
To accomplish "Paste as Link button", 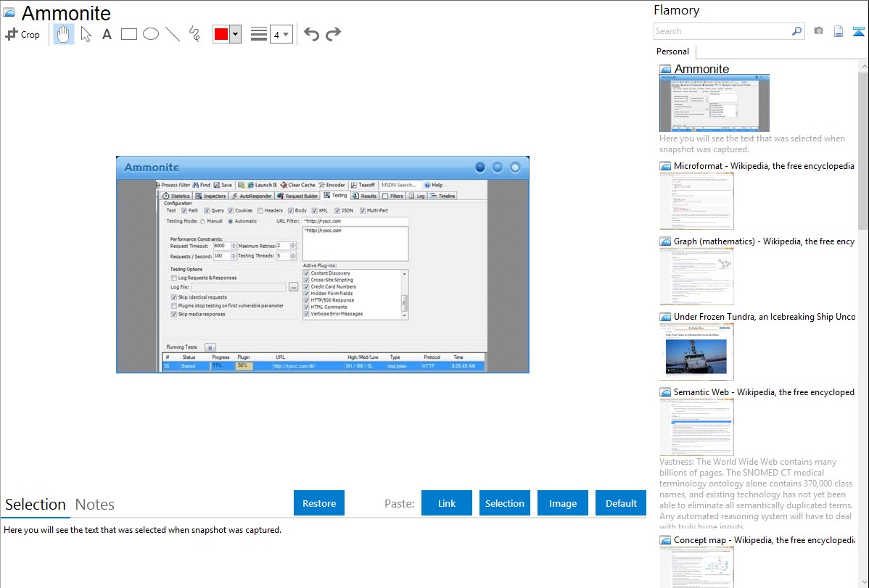I will pos(447,503).
